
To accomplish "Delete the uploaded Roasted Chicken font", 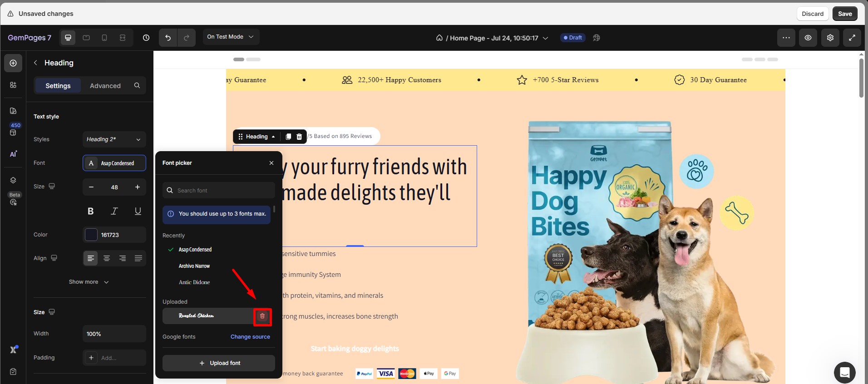I will pyautogui.click(x=262, y=316).
